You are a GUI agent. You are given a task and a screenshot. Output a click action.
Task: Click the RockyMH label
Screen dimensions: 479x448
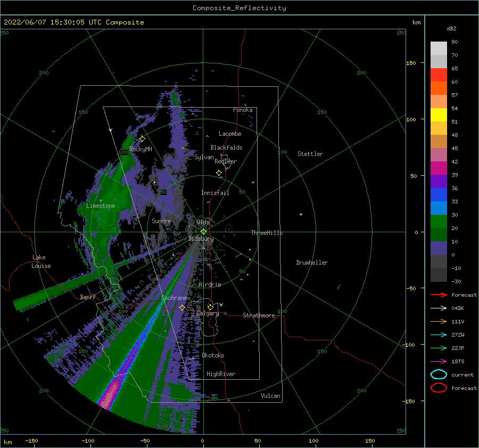pyautogui.click(x=141, y=149)
